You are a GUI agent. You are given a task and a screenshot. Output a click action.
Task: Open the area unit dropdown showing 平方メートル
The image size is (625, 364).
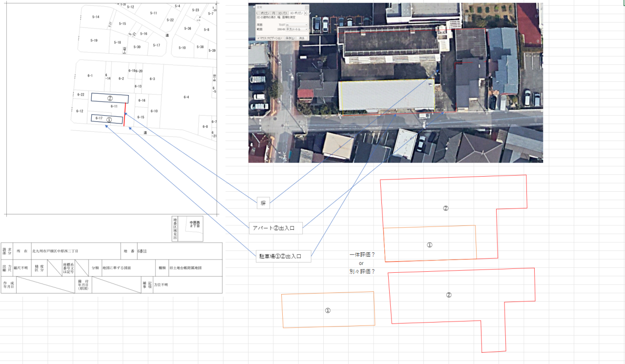[x=296, y=29]
